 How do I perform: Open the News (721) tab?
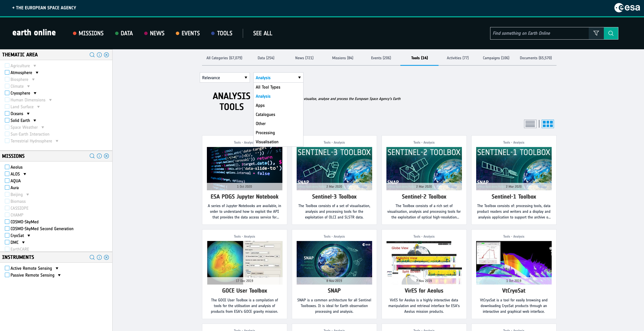(x=304, y=58)
